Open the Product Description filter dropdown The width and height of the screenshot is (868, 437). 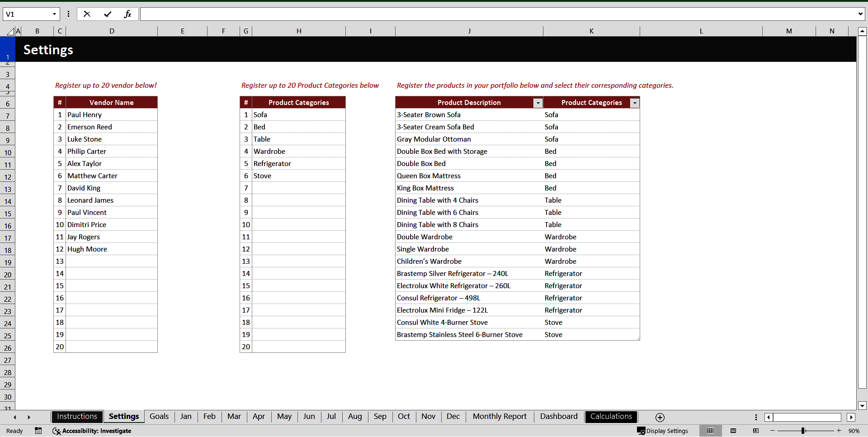[x=538, y=103]
